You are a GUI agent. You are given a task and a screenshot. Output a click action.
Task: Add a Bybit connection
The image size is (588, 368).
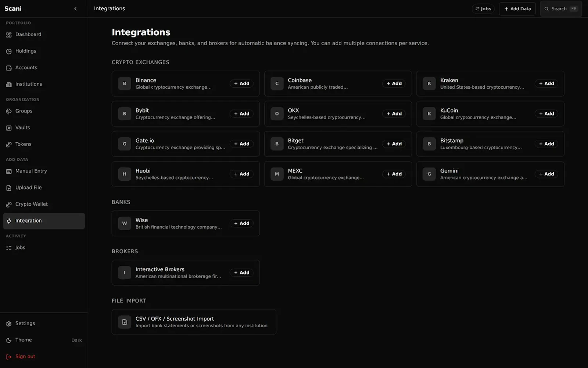click(x=242, y=114)
